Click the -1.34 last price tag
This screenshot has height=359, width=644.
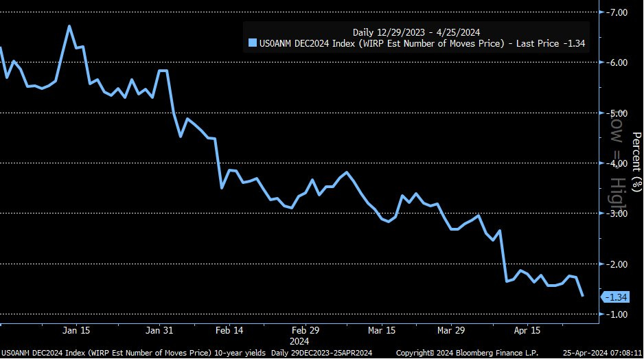(x=617, y=297)
